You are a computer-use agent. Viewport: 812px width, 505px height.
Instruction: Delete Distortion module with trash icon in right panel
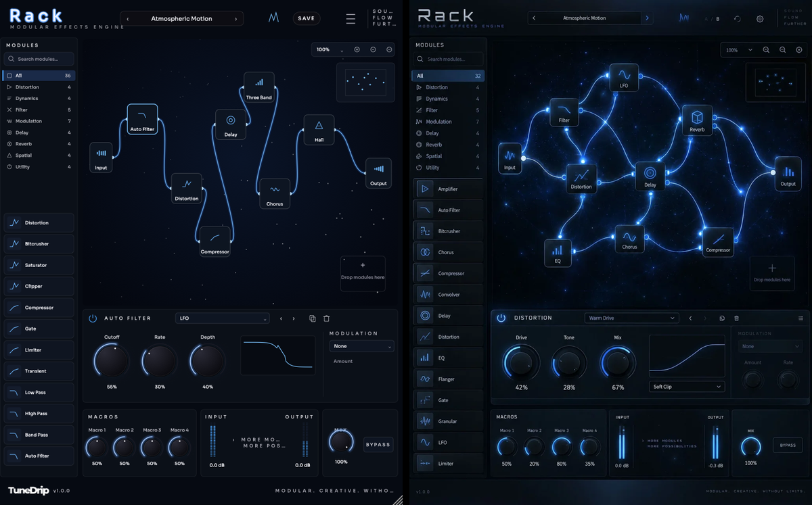(x=737, y=318)
